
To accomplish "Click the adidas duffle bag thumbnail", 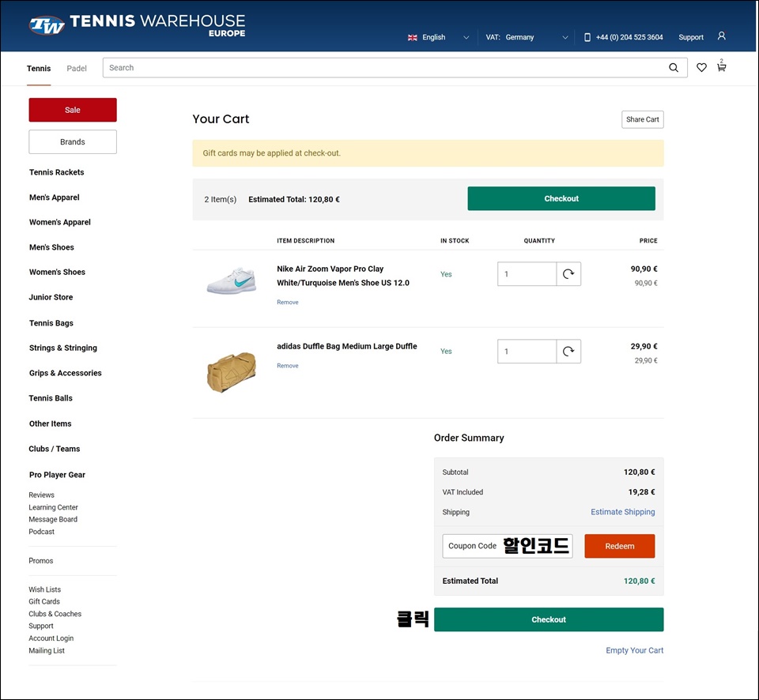I will [x=232, y=372].
